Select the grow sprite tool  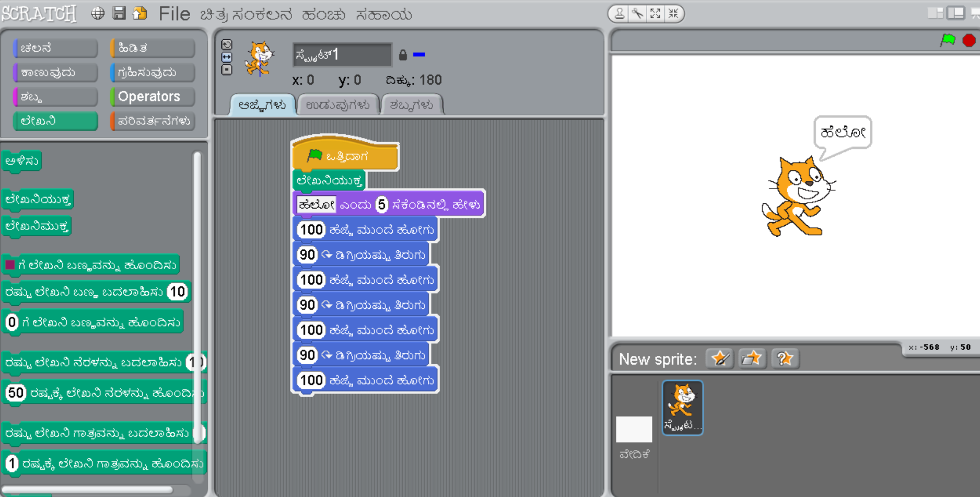click(x=656, y=14)
